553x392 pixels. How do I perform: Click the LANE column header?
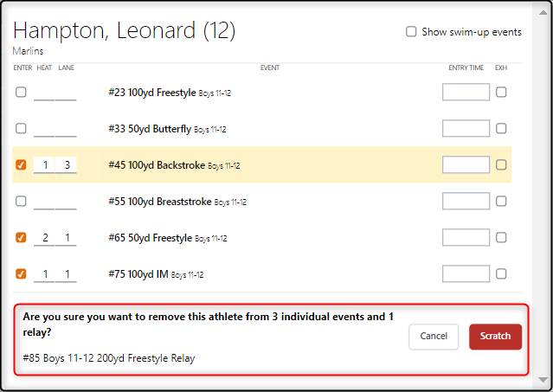coord(67,67)
